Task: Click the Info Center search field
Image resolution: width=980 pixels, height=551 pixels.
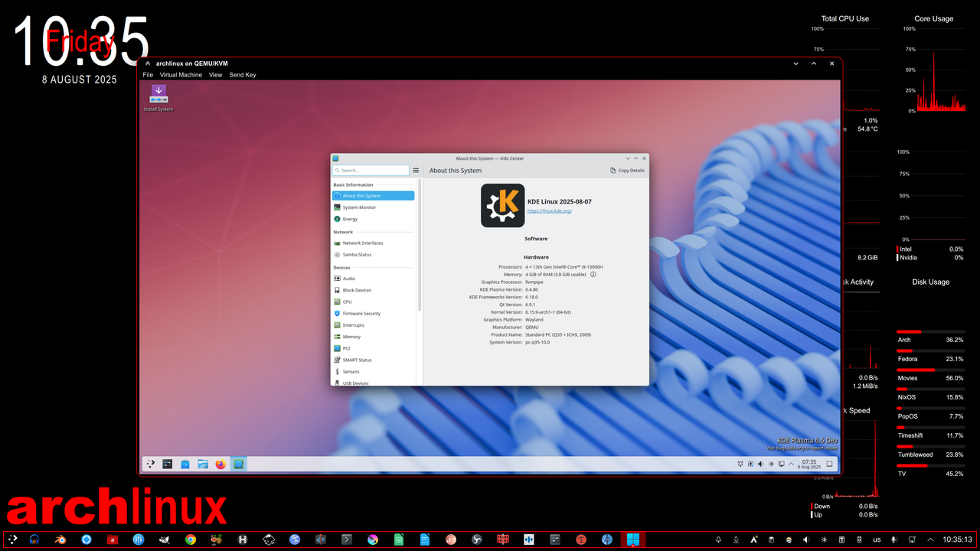Action: pos(371,171)
